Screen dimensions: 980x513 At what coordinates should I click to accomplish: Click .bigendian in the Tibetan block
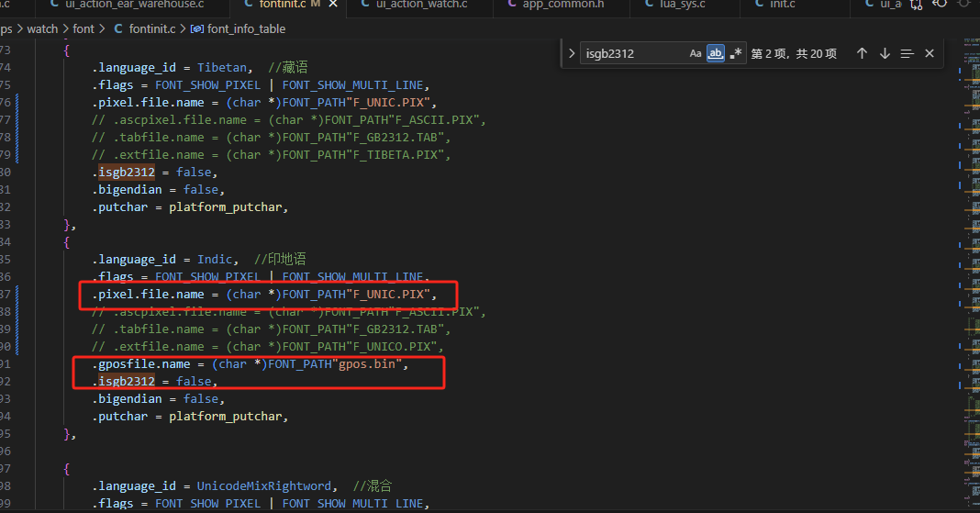(x=127, y=190)
